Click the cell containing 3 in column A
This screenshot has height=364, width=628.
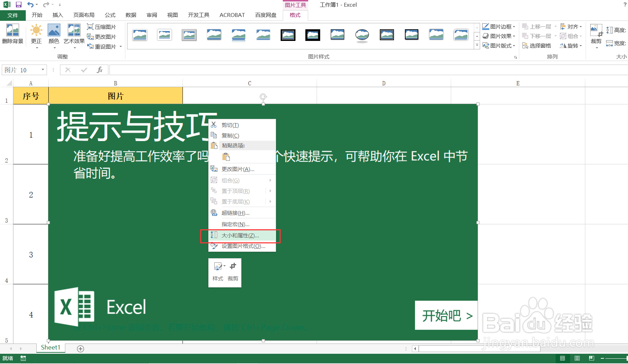click(x=31, y=255)
